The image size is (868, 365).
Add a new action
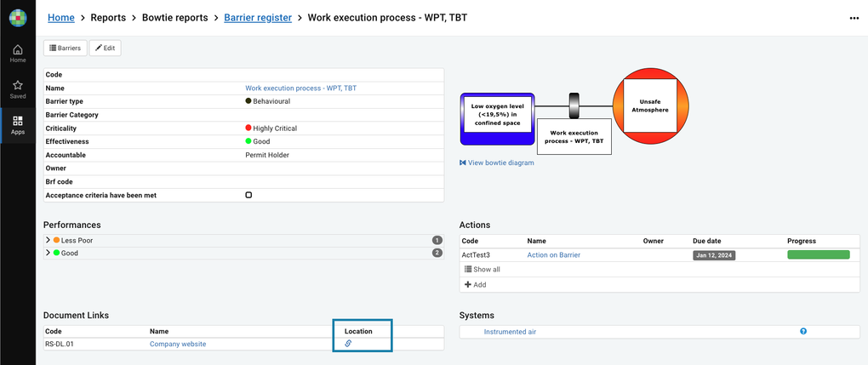pos(477,285)
